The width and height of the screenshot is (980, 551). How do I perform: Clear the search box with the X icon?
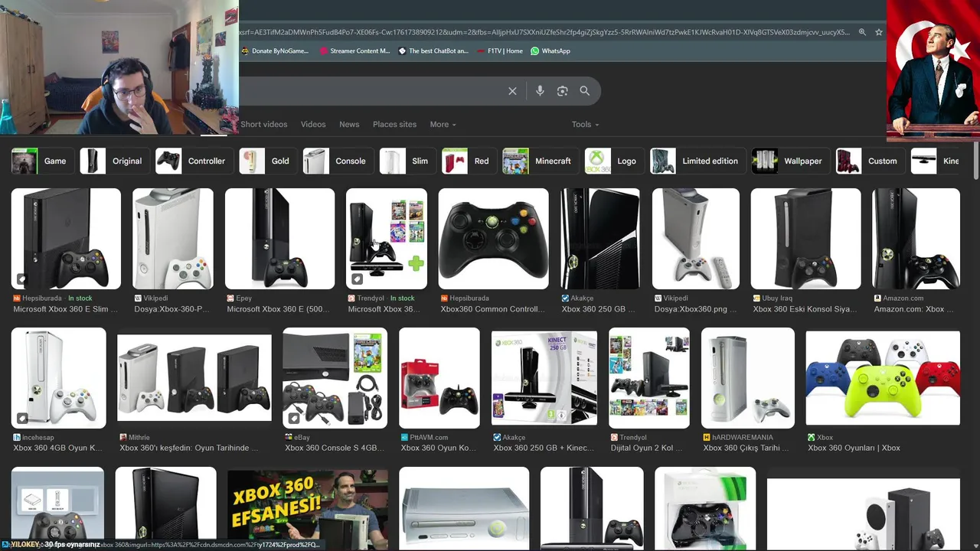point(512,91)
